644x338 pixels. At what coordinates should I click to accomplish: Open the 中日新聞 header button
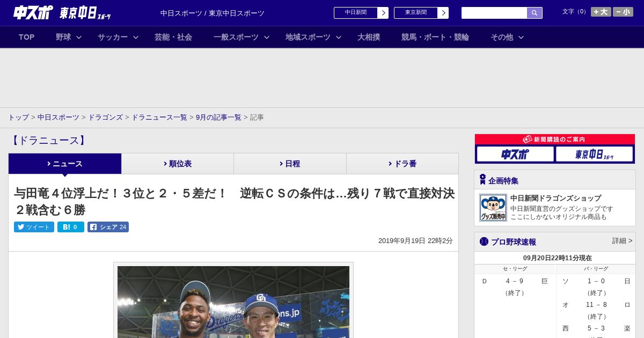[361, 13]
